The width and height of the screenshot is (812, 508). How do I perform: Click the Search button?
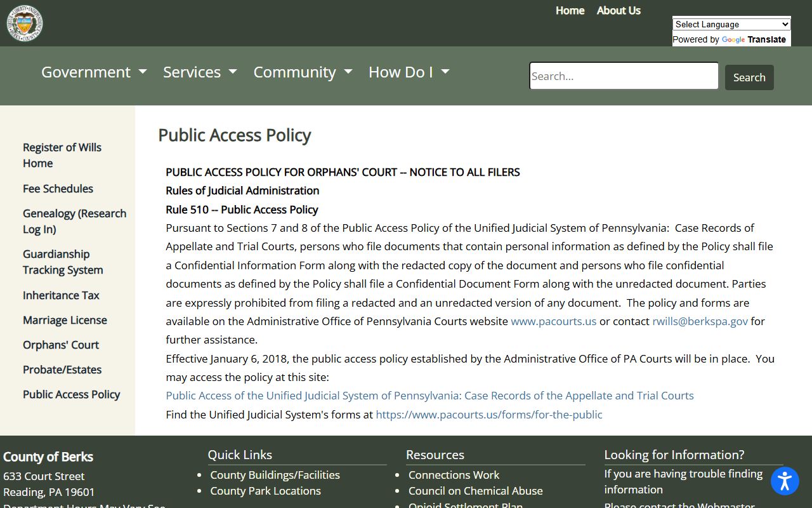[x=749, y=77]
